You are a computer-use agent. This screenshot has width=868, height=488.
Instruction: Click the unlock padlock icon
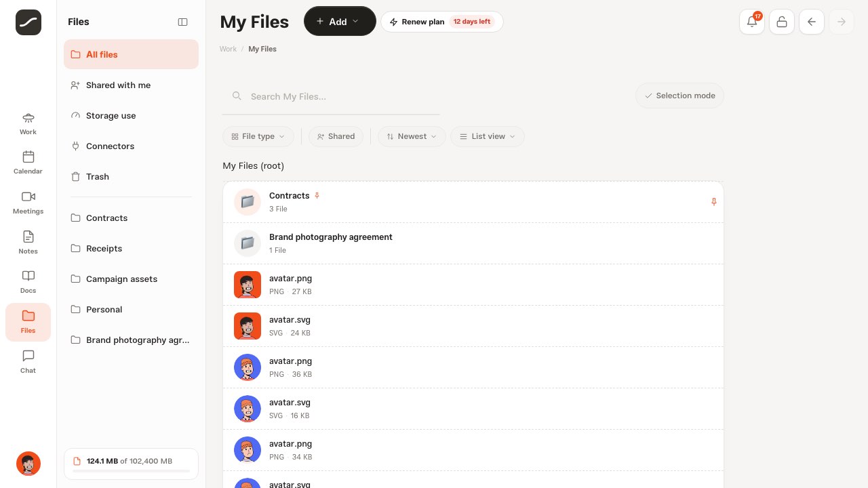coord(782,22)
